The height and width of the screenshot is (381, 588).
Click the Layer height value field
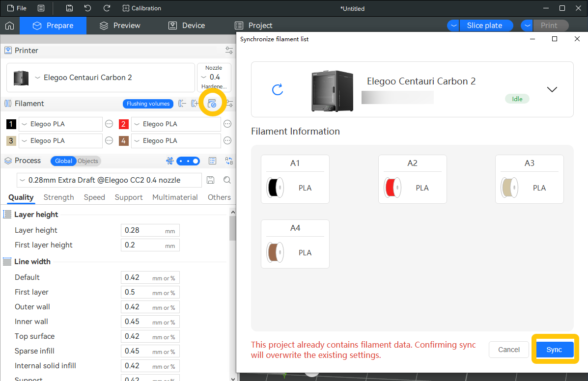click(150, 230)
